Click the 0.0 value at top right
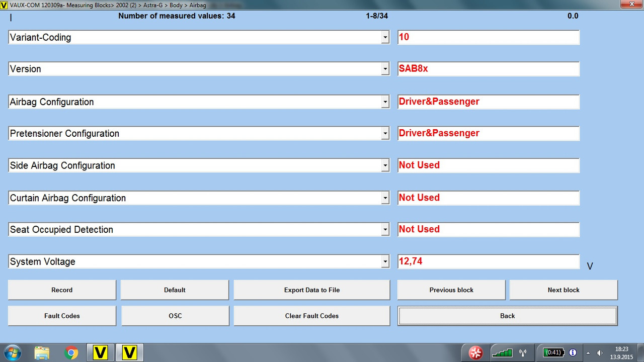644x362 pixels. [573, 16]
